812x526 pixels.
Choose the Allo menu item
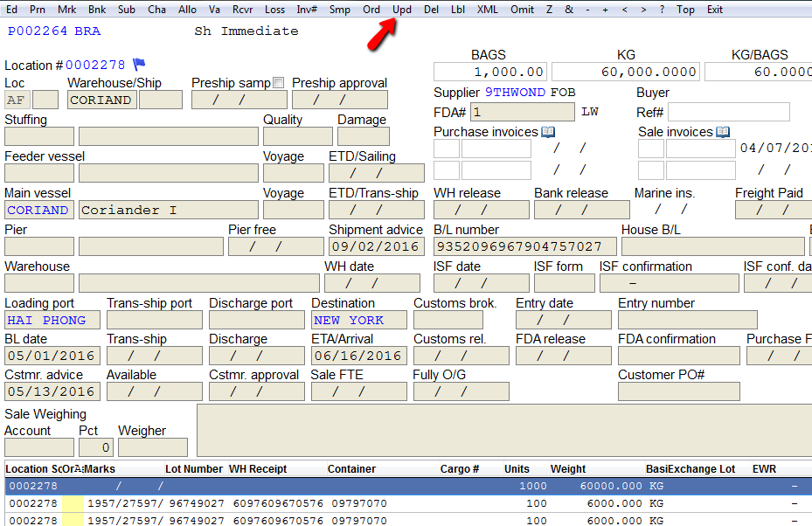click(187, 10)
